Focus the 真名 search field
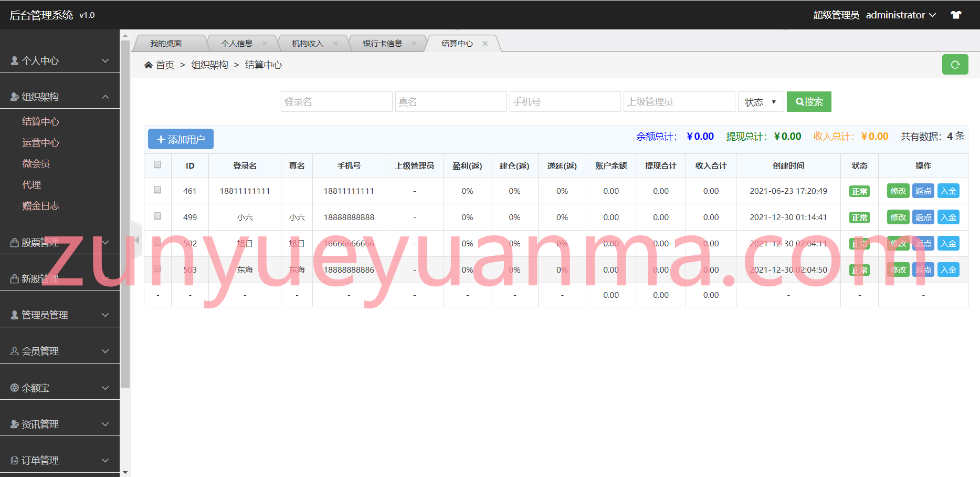The width and height of the screenshot is (980, 477). [x=451, y=102]
